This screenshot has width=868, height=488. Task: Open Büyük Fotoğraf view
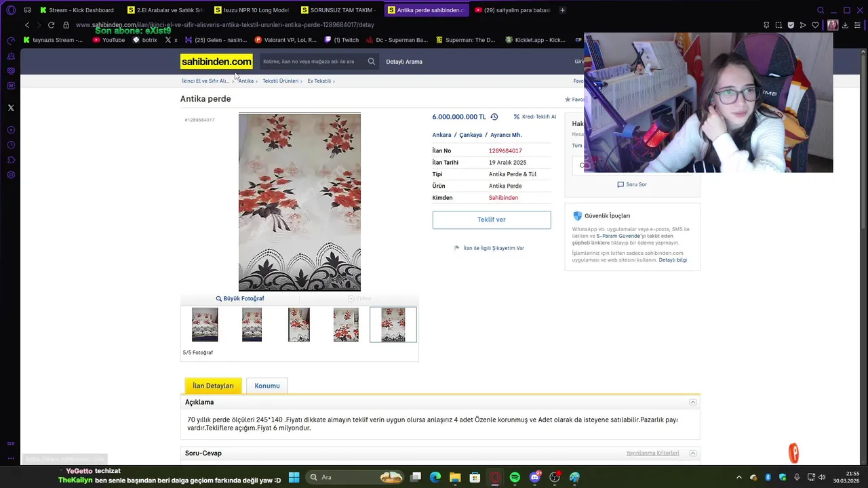(x=240, y=298)
